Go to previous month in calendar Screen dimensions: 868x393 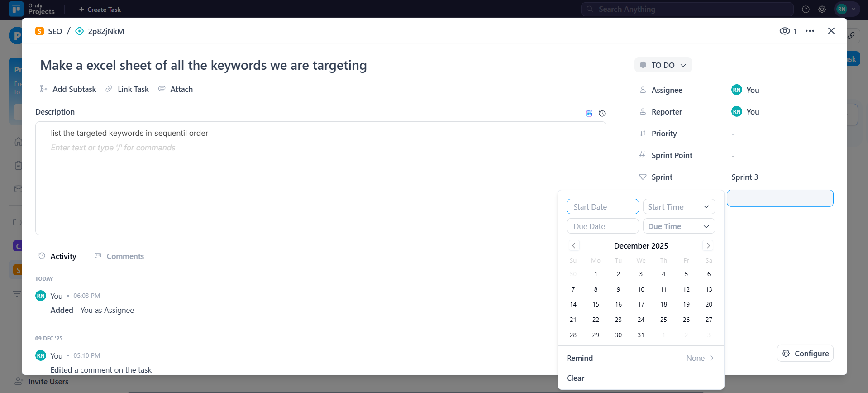click(x=574, y=246)
